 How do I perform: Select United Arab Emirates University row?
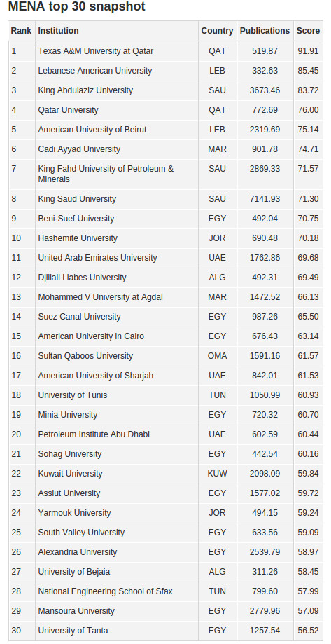(166, 258)
